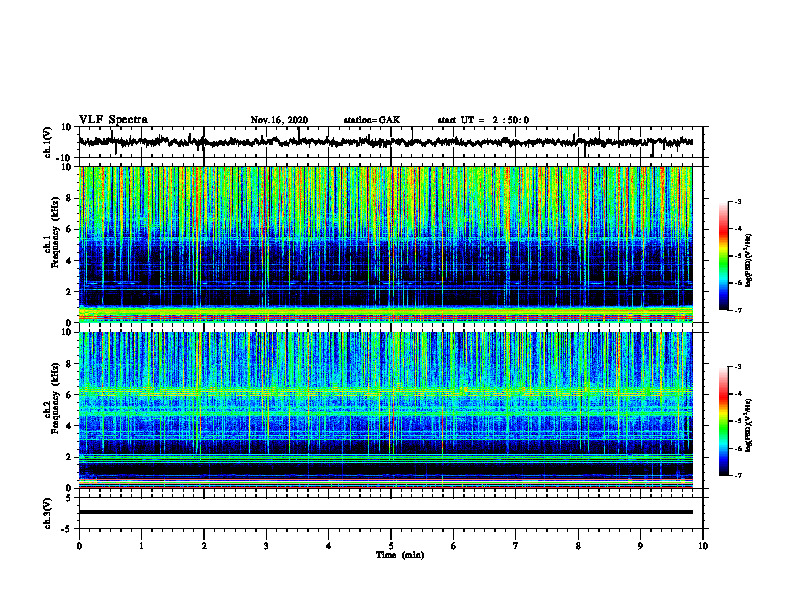Click the ch.2 colorbar log(PSD) unit label
This screenshot has height=612, width=792.
(749, 425)
